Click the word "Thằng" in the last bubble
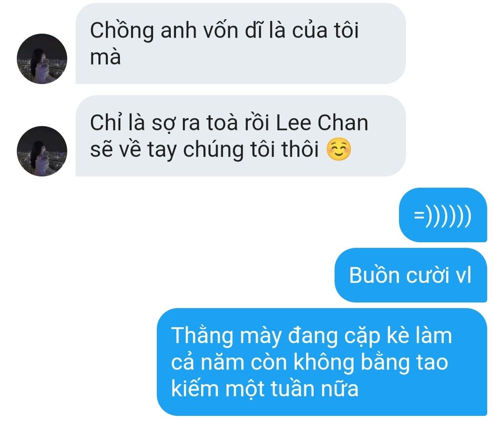 pos(202,336)
